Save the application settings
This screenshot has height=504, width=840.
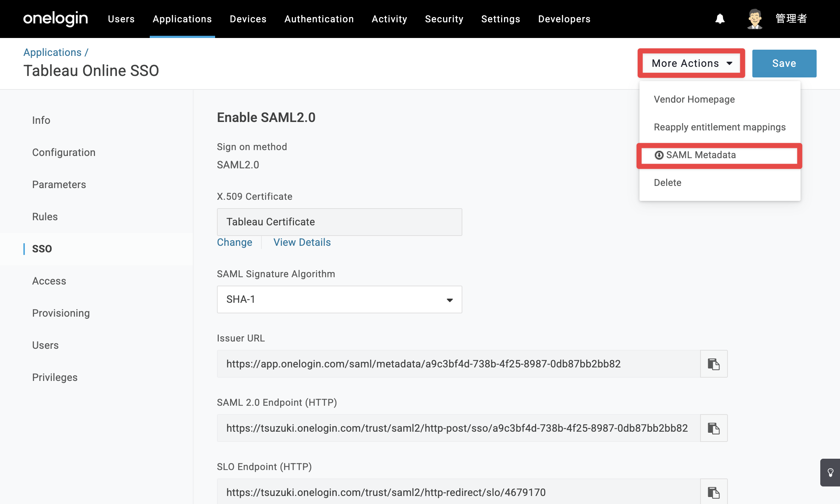click(x=784, y=63)
